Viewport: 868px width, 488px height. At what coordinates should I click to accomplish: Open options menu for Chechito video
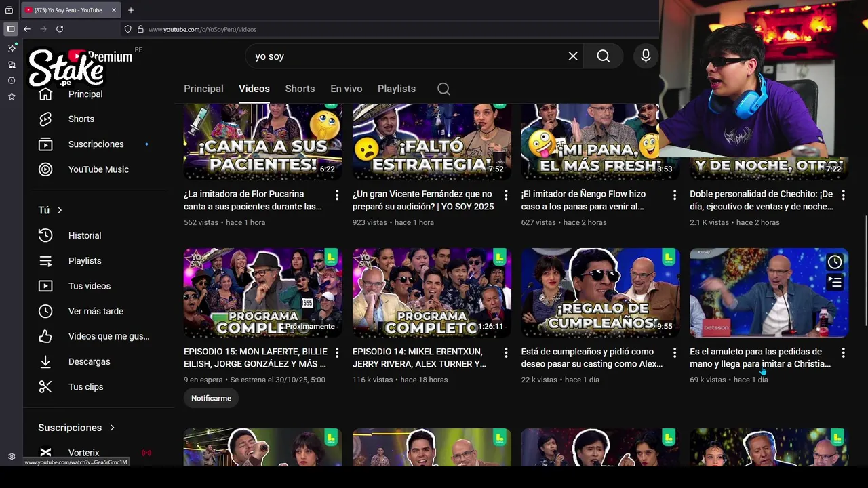[843, 195]
